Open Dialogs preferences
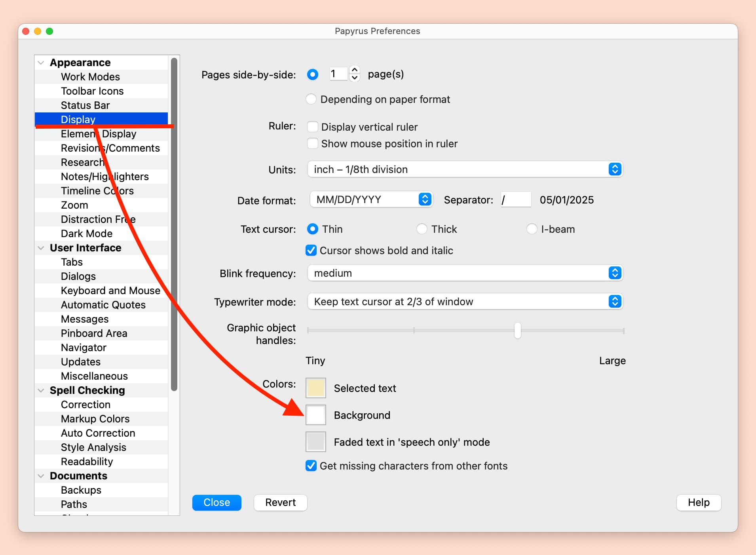 click(101, 276)
